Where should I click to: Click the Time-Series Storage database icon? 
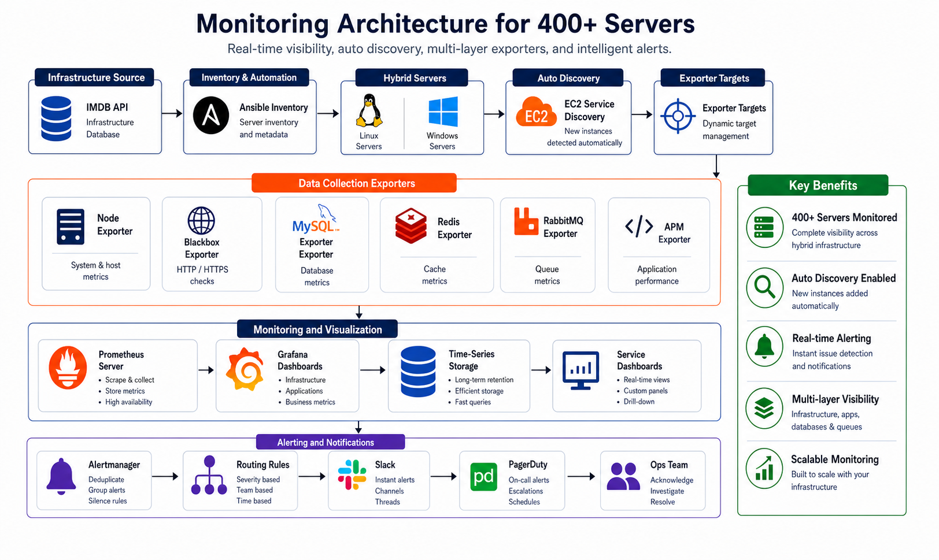[418, 372]
